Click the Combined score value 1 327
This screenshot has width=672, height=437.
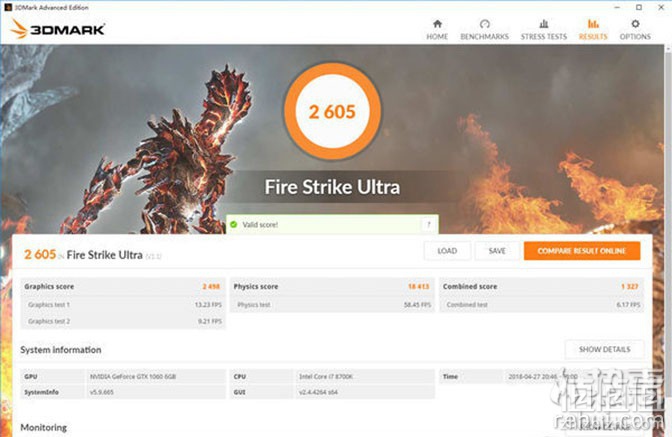630,286
